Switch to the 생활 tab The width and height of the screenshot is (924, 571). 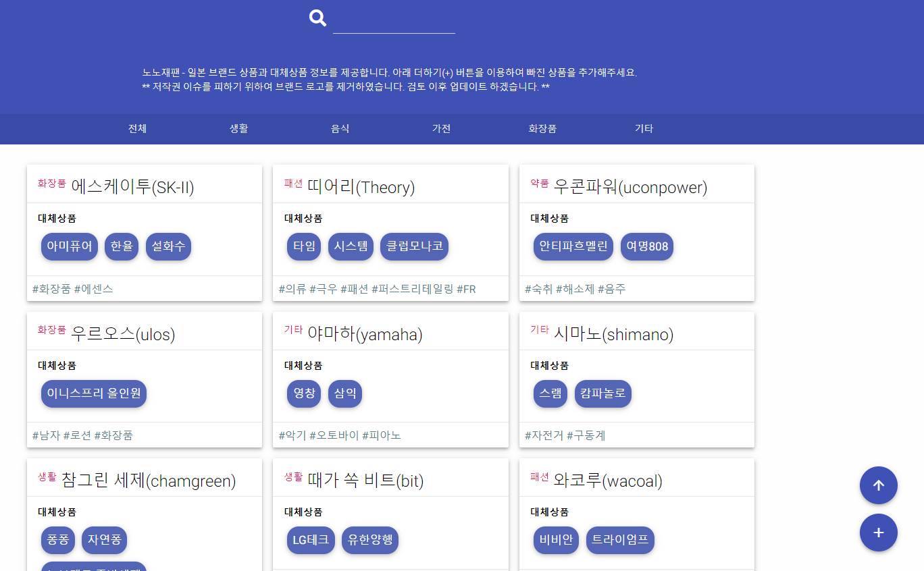pyautogui.click(x=238, y=129)
